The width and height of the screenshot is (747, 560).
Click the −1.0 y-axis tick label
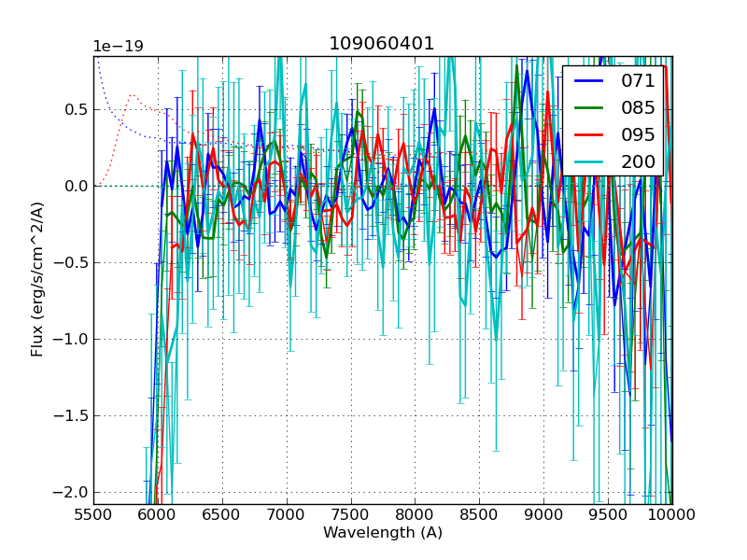pyautogui.click(x=70, y=339)
